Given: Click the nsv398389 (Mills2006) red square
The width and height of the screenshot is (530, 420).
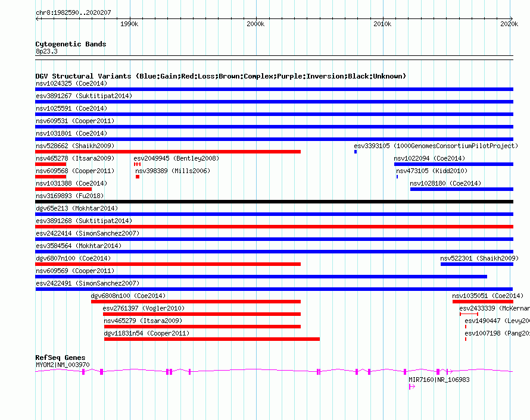Looking at the screenshot, I should 138,177.
